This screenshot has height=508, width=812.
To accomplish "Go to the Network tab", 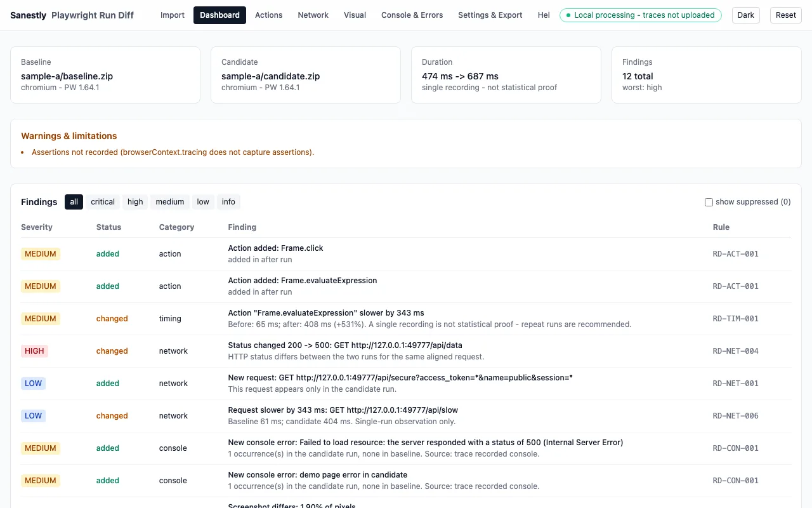I will click(313, 15).
